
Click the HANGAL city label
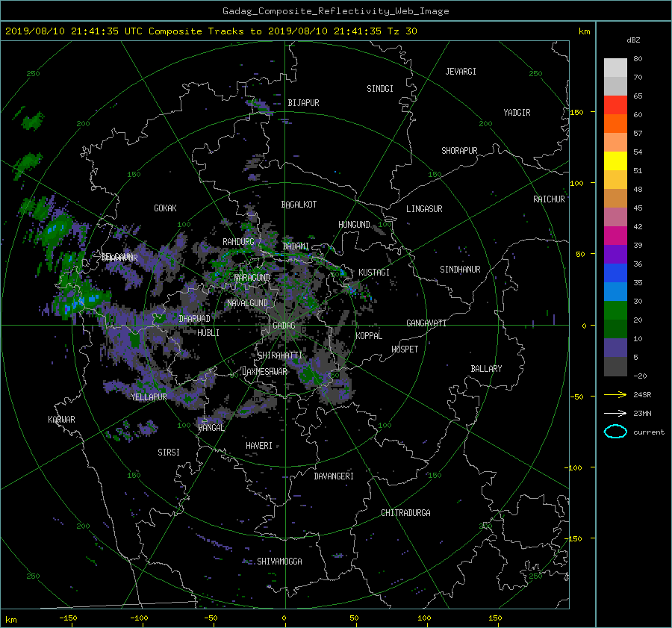[x=211, y=427]
